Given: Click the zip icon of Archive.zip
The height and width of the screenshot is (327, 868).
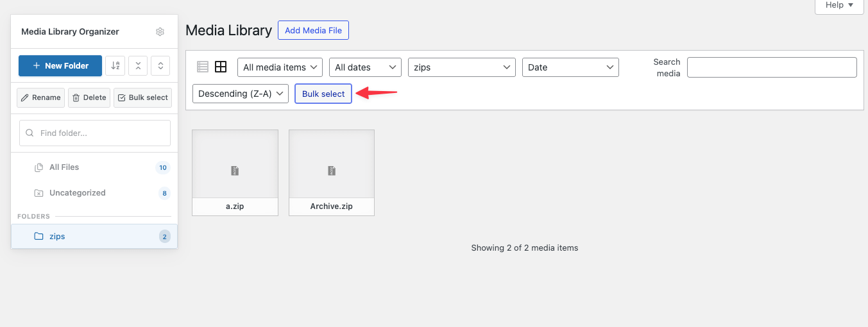Looking at the screenshot, I should [x=332, y=171].
